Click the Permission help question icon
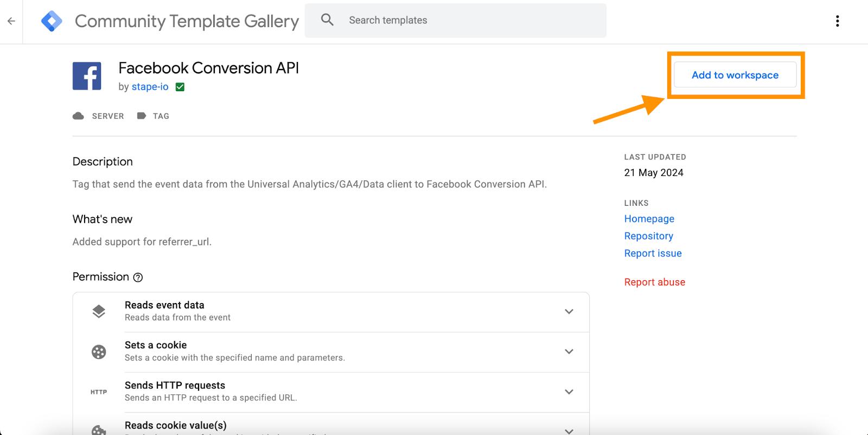868x435 pixels. 138,278
